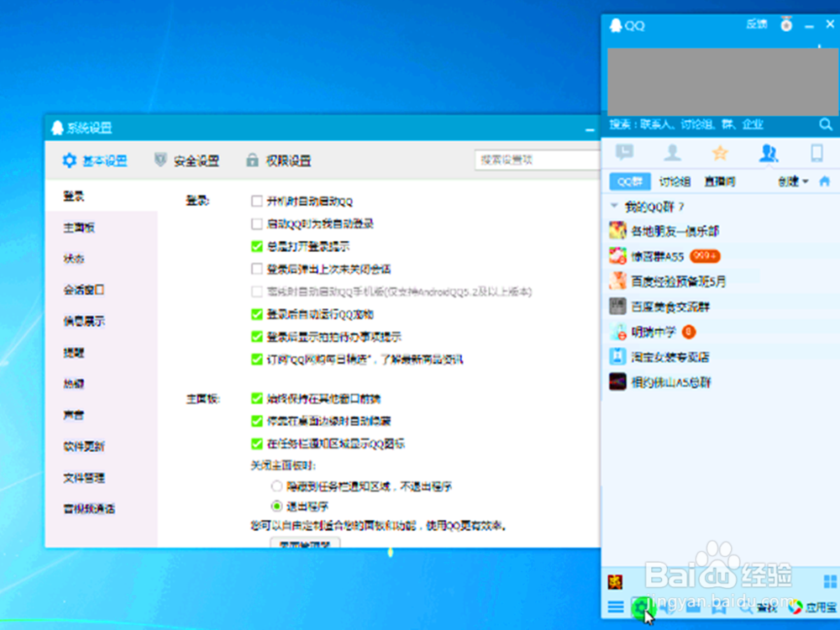Open application manager grid icon

click(830, 581)
